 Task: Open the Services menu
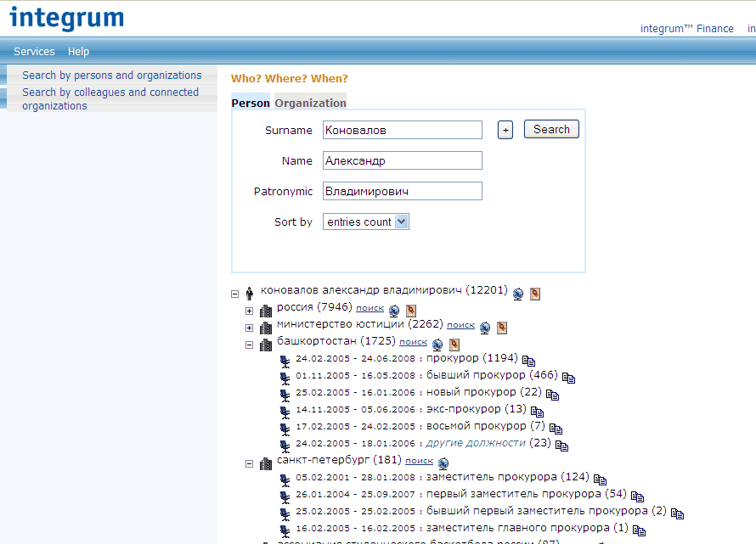pos(34,52)
